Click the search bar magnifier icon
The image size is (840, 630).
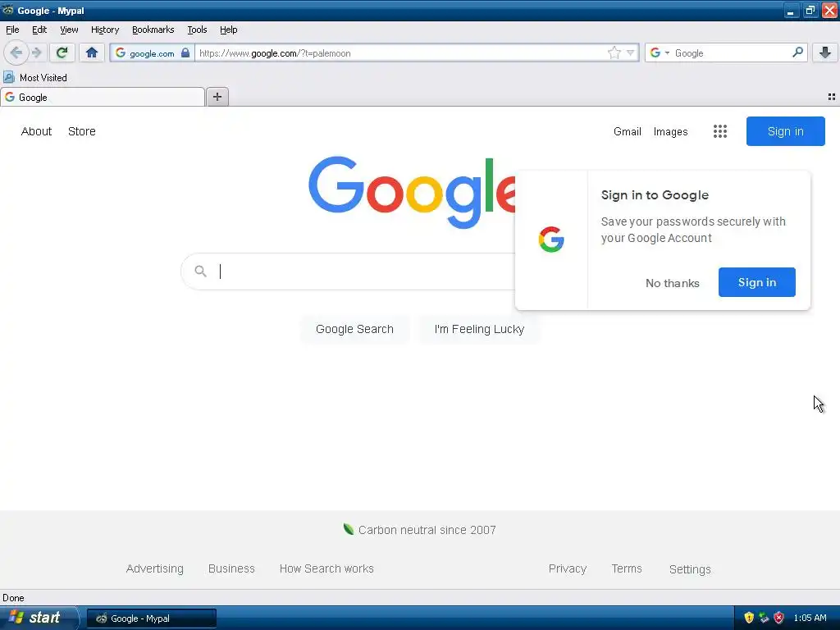(x=797, y=52)
